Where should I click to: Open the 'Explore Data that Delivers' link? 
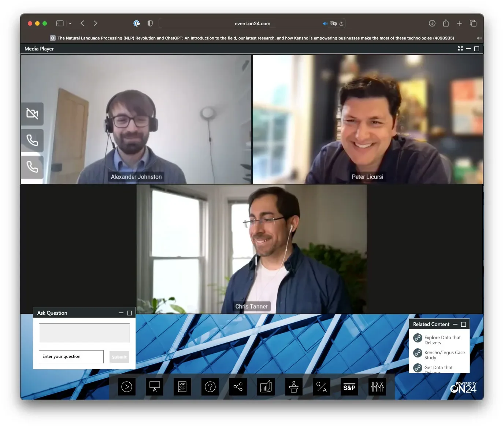(x=442, y=340)
